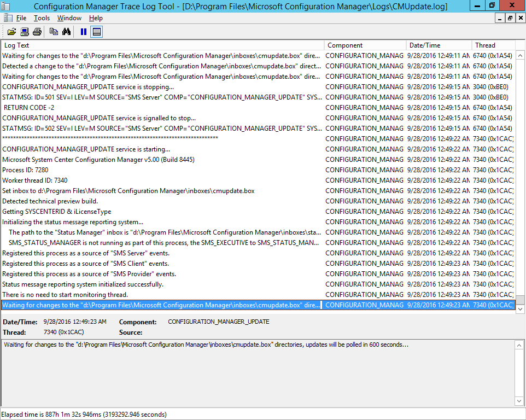Print the log using the printer icon
The width and height of the screenshot is (526, 420).
pos(37,32)
